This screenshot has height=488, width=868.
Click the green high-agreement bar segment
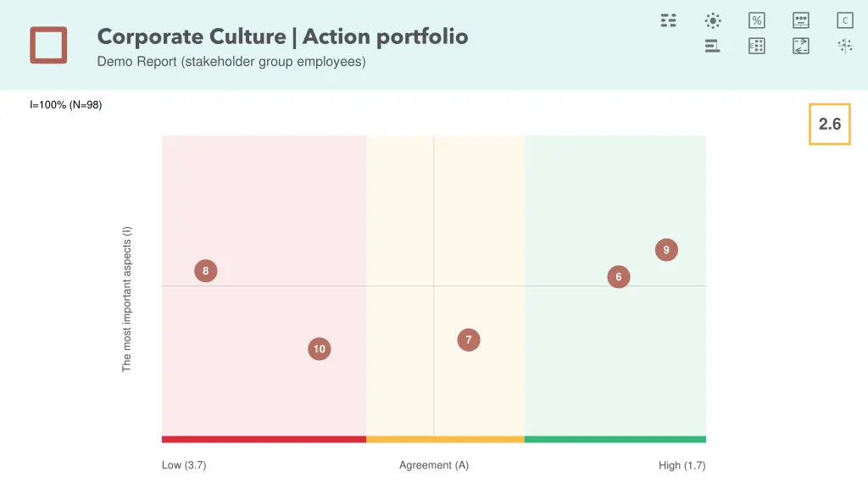(x=615, y=439)
